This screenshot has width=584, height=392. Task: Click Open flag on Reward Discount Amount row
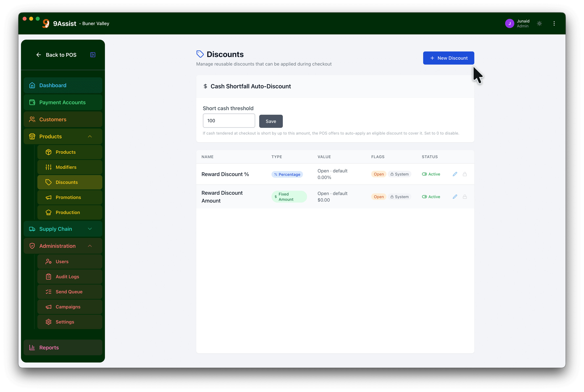point(378,197)
